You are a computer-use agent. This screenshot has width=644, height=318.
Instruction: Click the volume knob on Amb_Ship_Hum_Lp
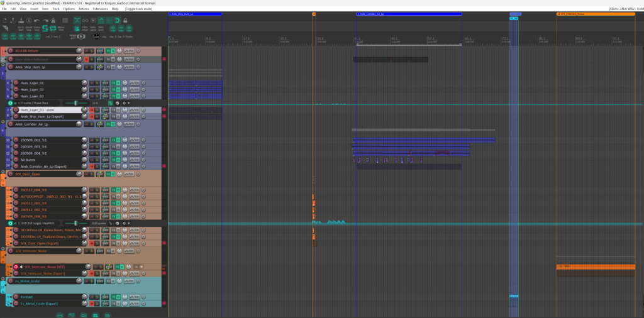[79, 67]
